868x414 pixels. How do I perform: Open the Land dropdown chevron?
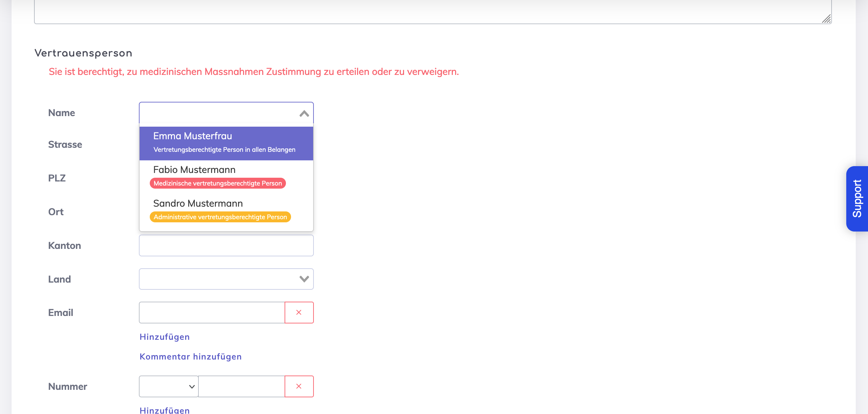pyautogui.click(x=304, y=279)
